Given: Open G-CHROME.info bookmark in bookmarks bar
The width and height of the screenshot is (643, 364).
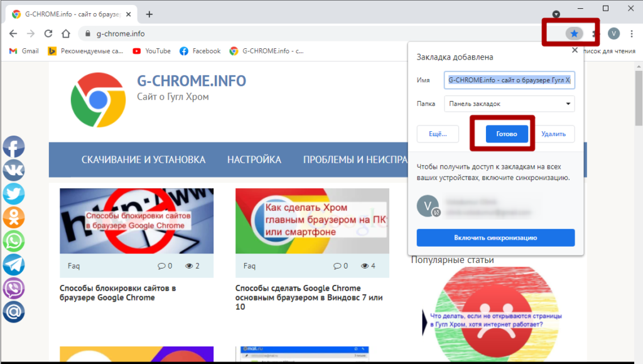Looking at the screenshot, I should (x=266, y=51).
